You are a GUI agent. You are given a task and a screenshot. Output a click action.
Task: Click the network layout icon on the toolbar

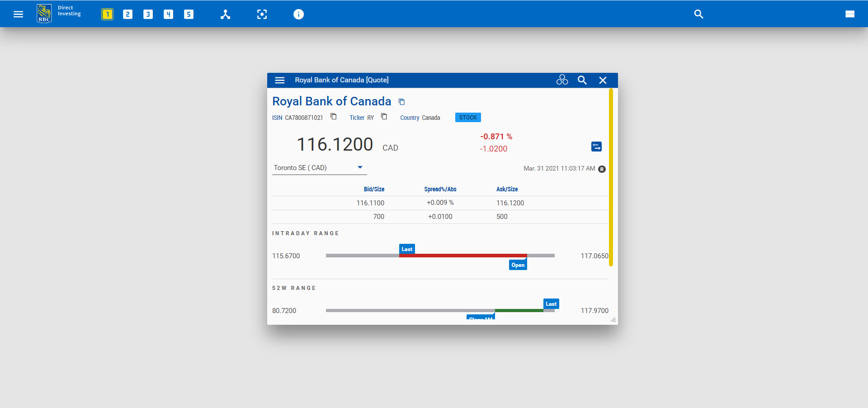pyautogui.click(x=225, y=14)
